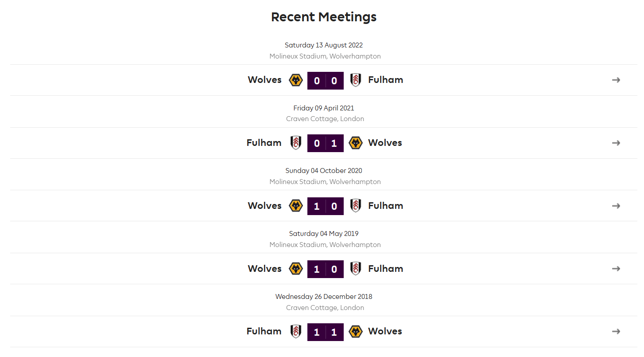The width and height of the screenshot is (644, 357).
Task: Click the 1-1 score box for Fulham v Wolves
Action: 326,332
